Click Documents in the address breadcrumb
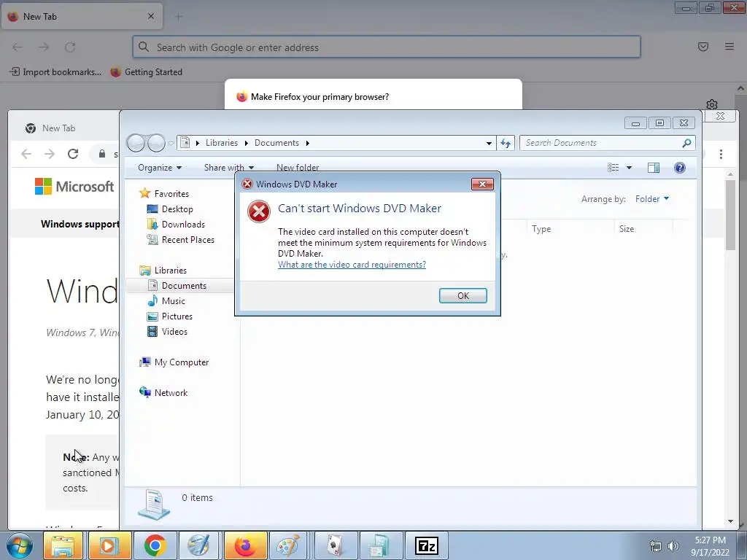747x560 pixels. 276,143
